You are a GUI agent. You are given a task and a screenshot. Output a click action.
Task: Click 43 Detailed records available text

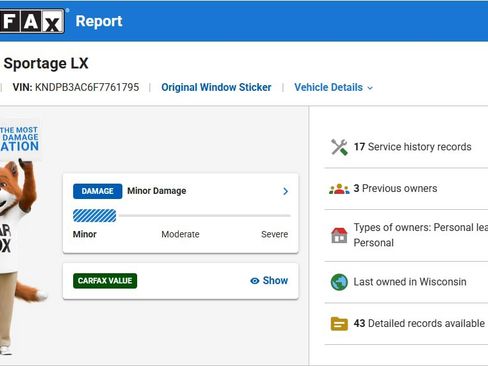tap(419, 323)
